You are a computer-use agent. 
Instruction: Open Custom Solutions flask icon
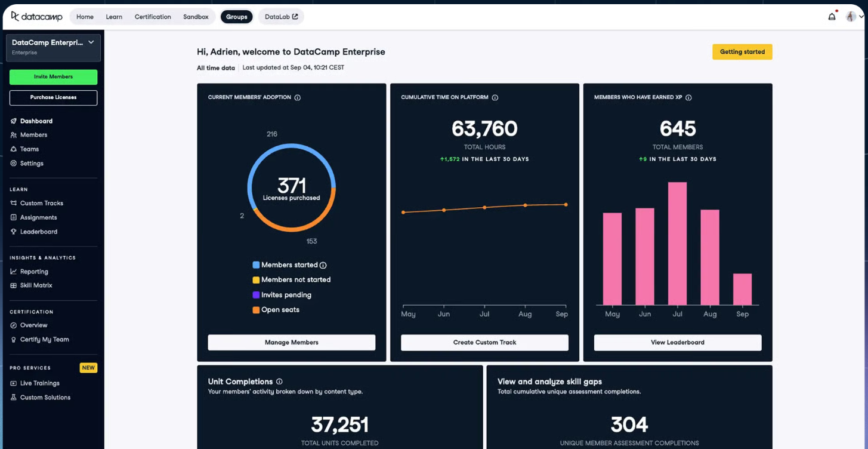[x=13, y=397]
